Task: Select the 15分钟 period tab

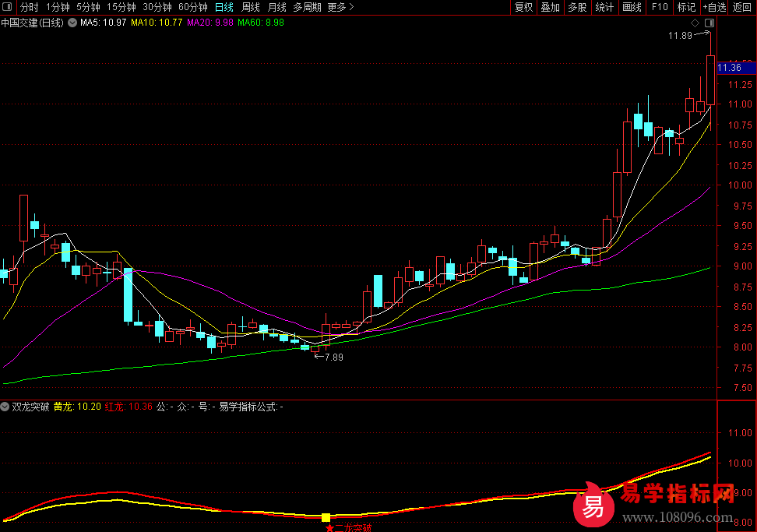Action: coord(121,7)
